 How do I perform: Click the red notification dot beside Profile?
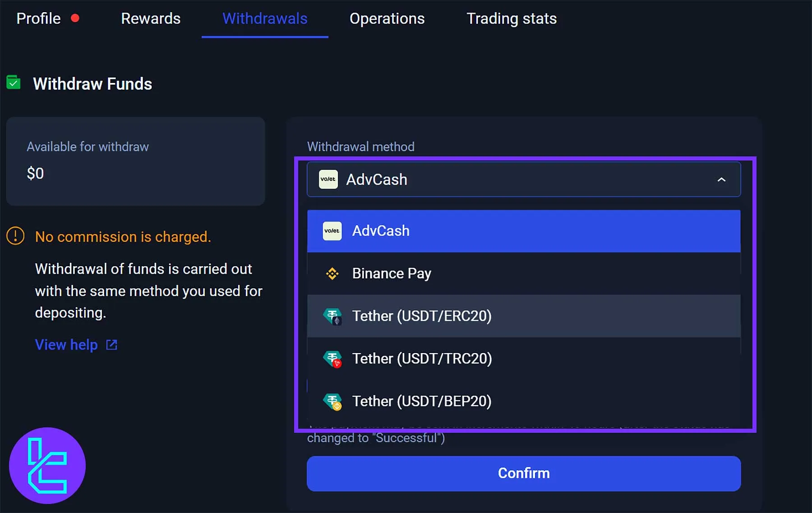[76, 18]
